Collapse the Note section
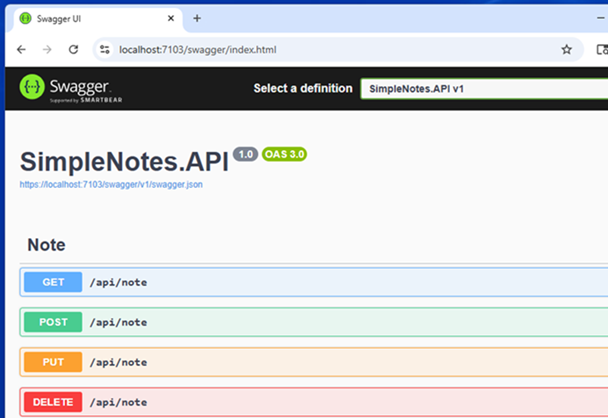The height and width of the screenshot is (418, 608). 46,245
